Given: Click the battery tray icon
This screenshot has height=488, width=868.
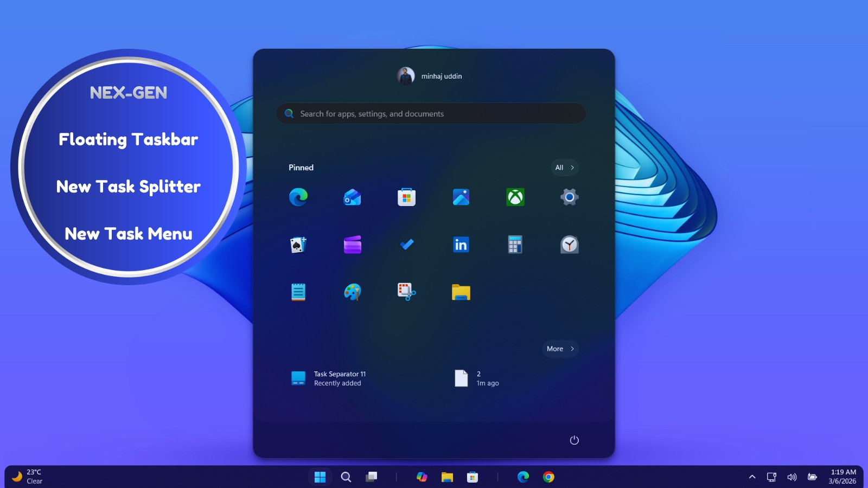Looking at the screenshot, I should 812,477.
